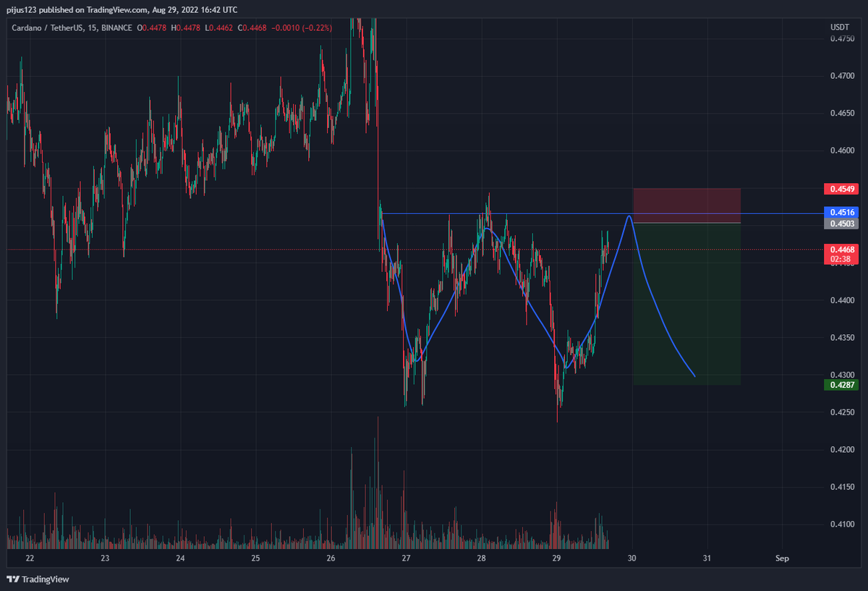Image resolution: width=868 pixels, height=591 pixels.
Task: Click the 0.4400 price axis label
Action: (842, 300)
